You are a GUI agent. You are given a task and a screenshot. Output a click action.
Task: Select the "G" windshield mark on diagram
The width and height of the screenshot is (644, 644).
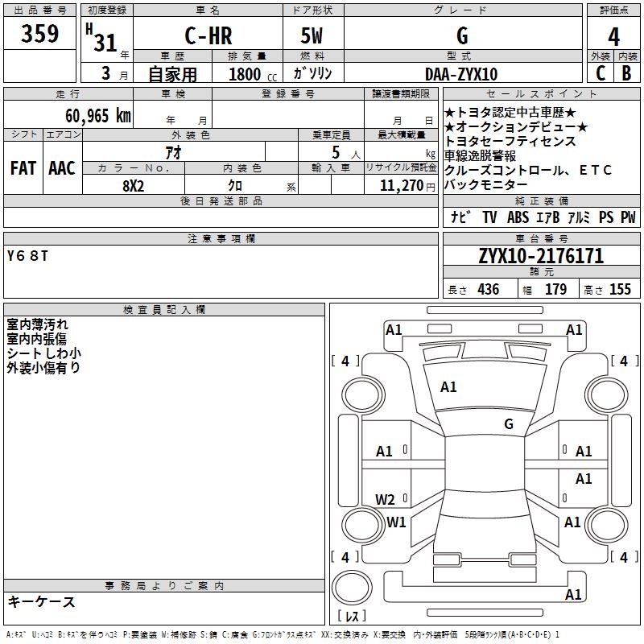click(509, 423)
